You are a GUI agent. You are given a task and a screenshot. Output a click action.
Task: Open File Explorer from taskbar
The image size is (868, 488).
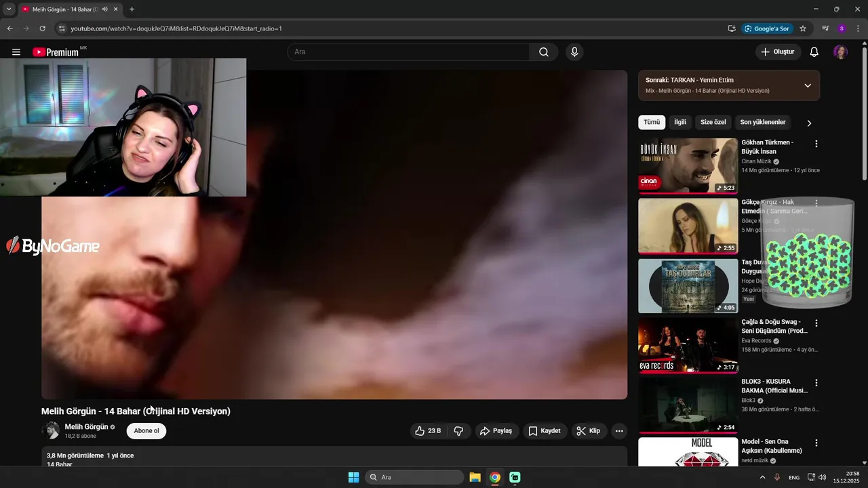475,477
